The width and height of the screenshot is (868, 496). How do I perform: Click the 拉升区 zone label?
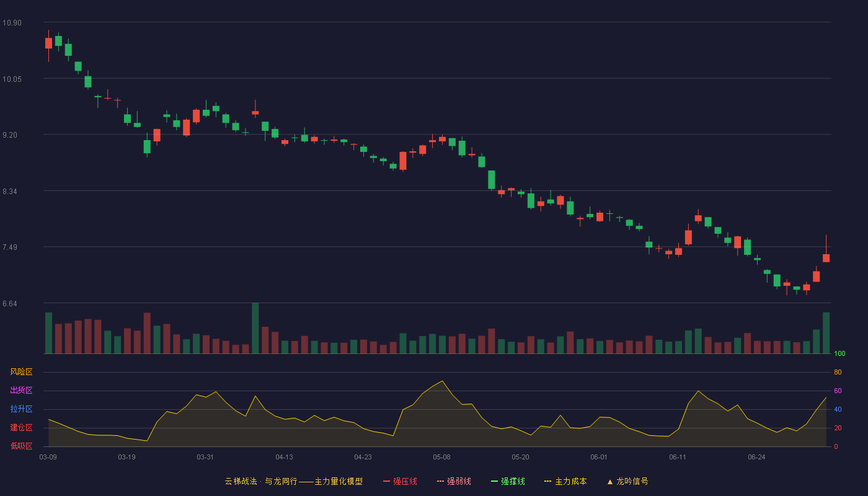point(21,409)
